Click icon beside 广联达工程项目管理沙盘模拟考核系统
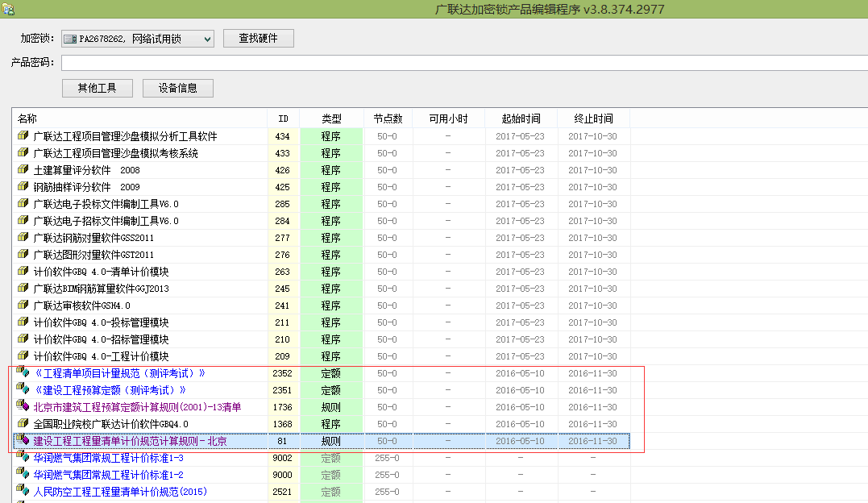Screen dimensions: 868x503 coord(23,152)
